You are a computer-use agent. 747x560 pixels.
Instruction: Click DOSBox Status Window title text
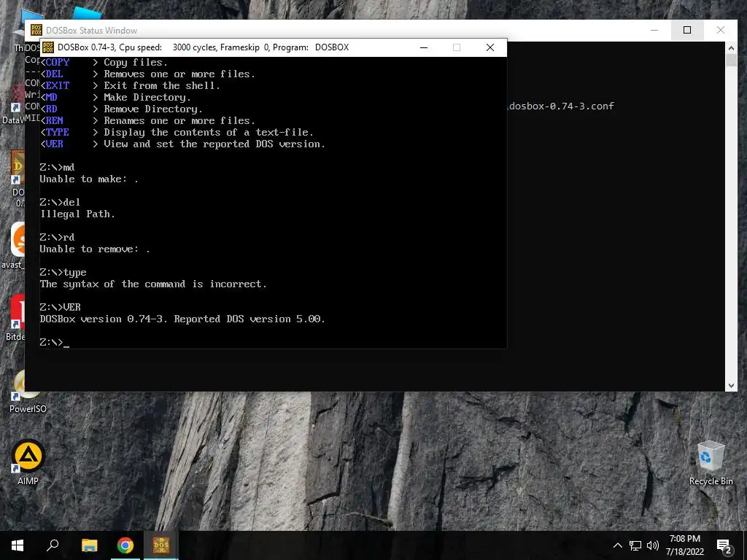(x=91, y=31)
